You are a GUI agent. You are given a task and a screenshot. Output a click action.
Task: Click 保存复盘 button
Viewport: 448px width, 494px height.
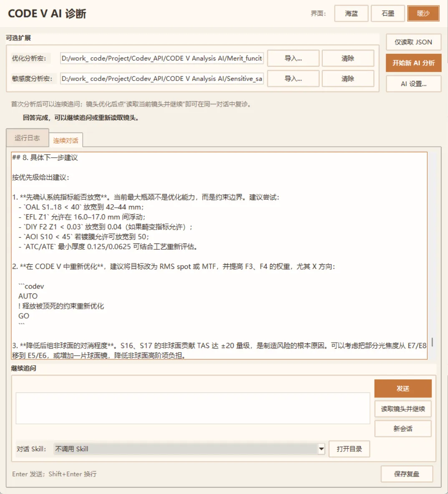pyautogui.click(x=407, y=474)
